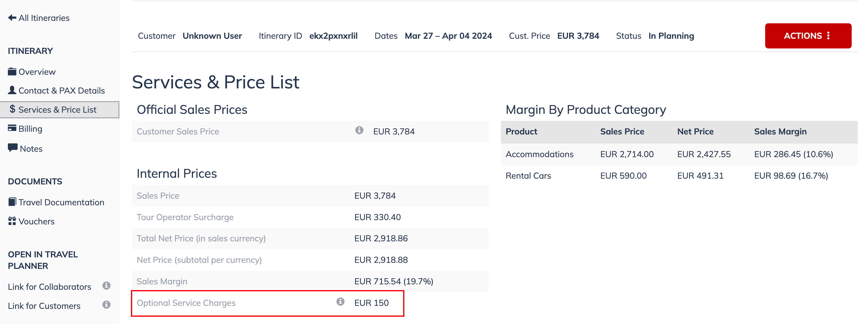
Task: Click the dates Mar 27 – Apr 04 2024
Action: click(x=448, y=36)
